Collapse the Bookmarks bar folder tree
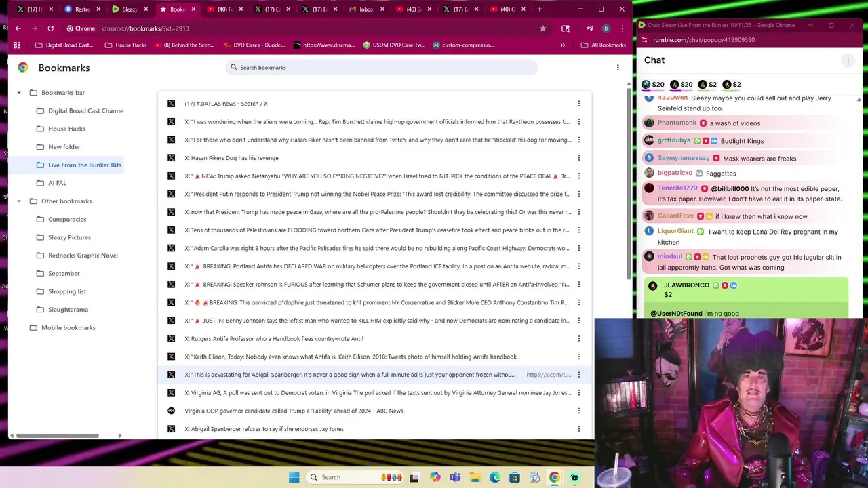Screen dimensions: 868x488 18,93
